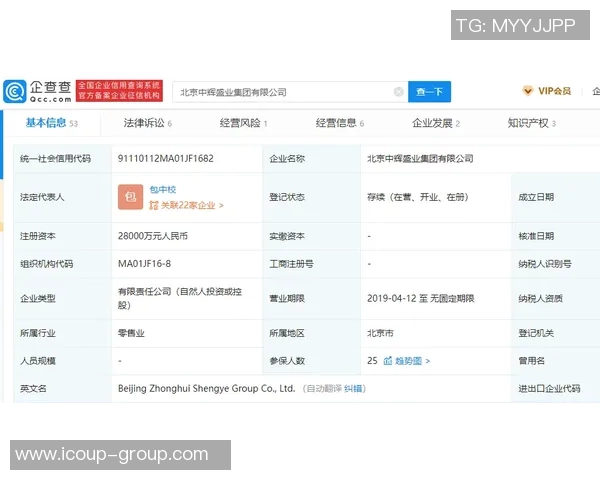Select company name 北京中辉盛业集团有限公司 cell
This screenshot has width=600, height=480.
tap(420, 158)
